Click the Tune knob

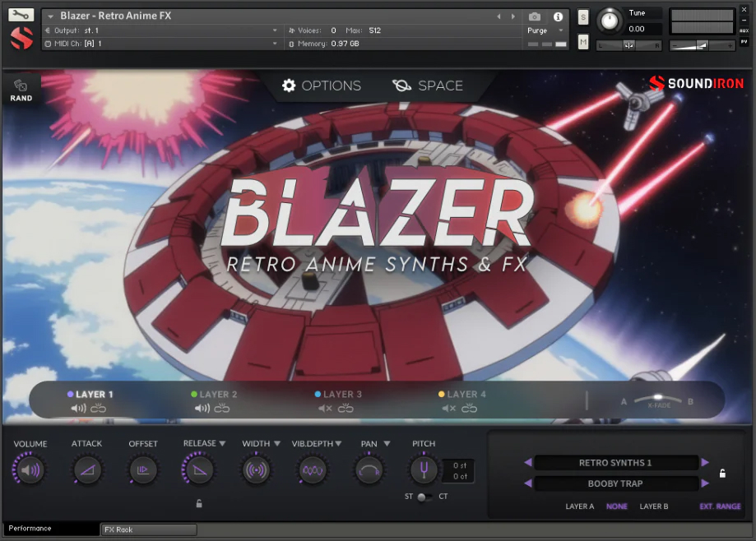coord(610,21)
